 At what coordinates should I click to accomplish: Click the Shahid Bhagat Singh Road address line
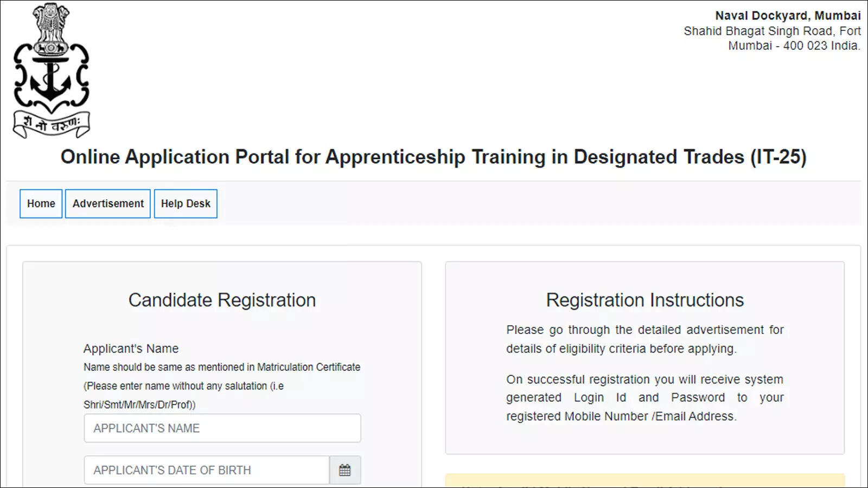point(772,31)
